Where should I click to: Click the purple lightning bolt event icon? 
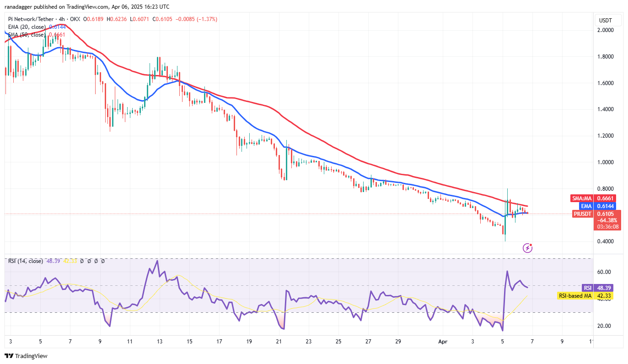(527, 248)
